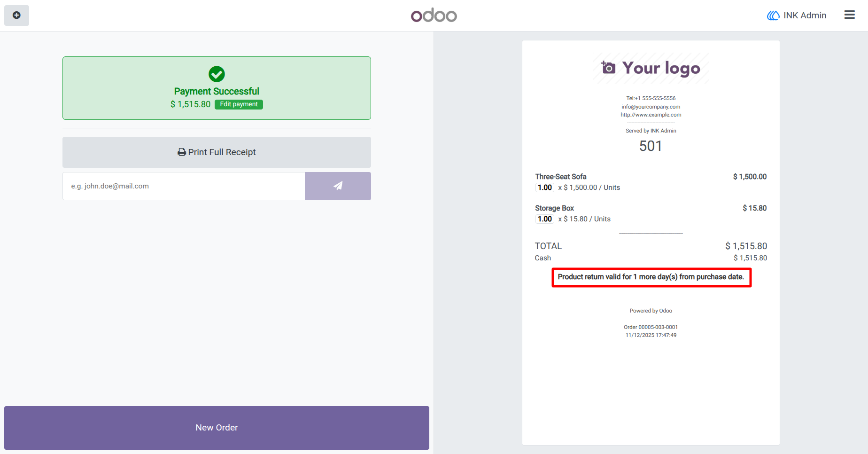This screenshot has width=868, height=454.
Task: Click Print Full Receipt label
Action: point(222,152)
